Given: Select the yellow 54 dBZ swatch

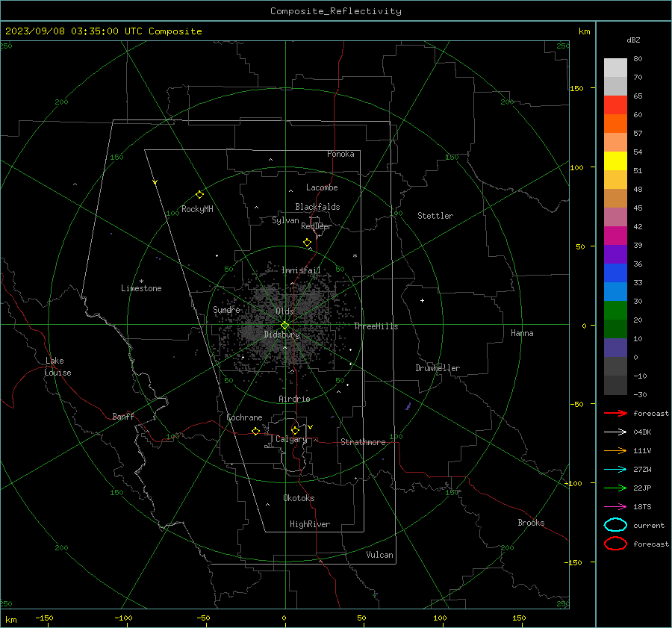Looking at the screenshot, I should tap(615, 161).
